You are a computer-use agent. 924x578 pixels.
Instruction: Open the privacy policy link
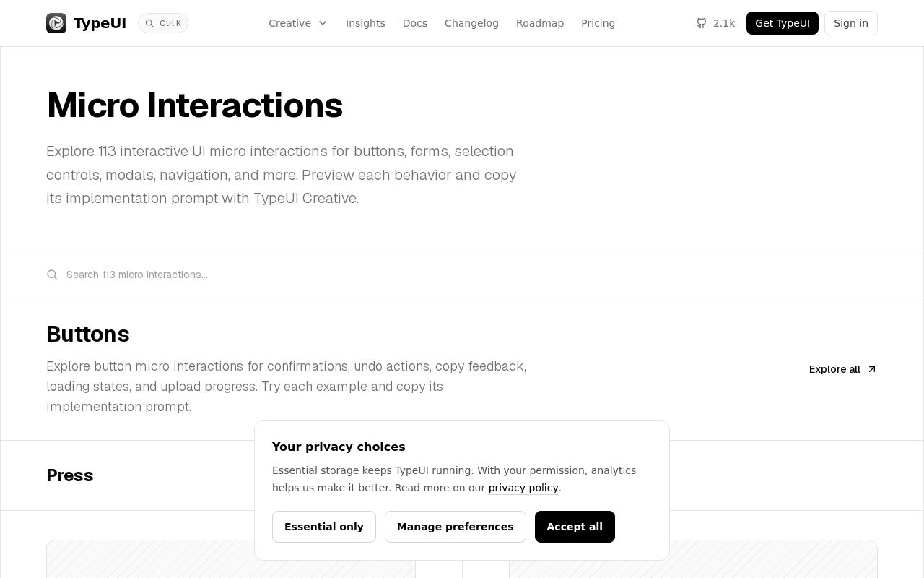pyautogui.click(x=523, y=488)
